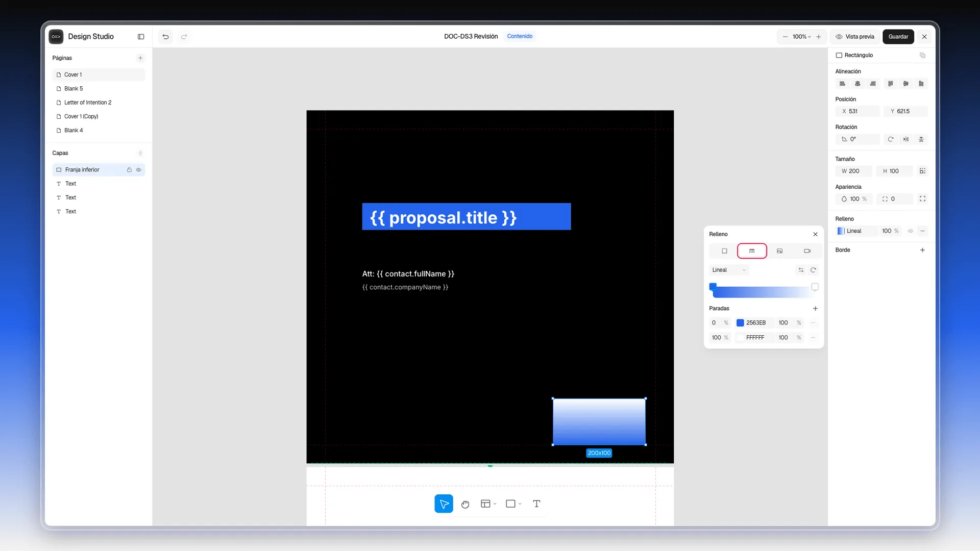The height and width of the screenshot is (551, 980).
Task: Switch to gradient fill tab
Action: tap(752, 251)
